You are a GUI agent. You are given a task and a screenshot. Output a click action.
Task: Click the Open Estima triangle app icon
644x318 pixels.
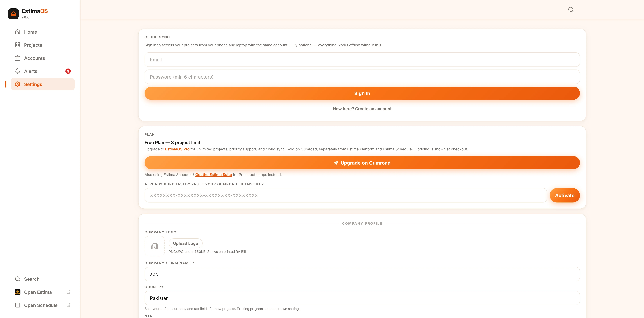(18, 292)
